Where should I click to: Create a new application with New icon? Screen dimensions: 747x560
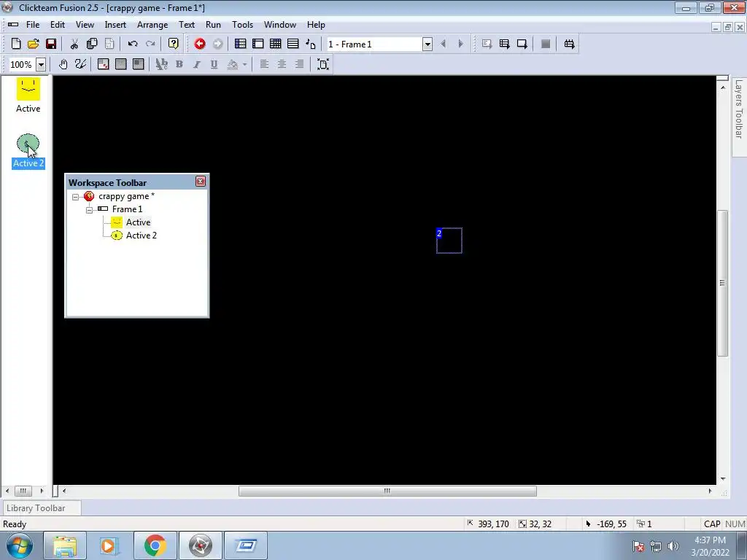coord(16,44)
